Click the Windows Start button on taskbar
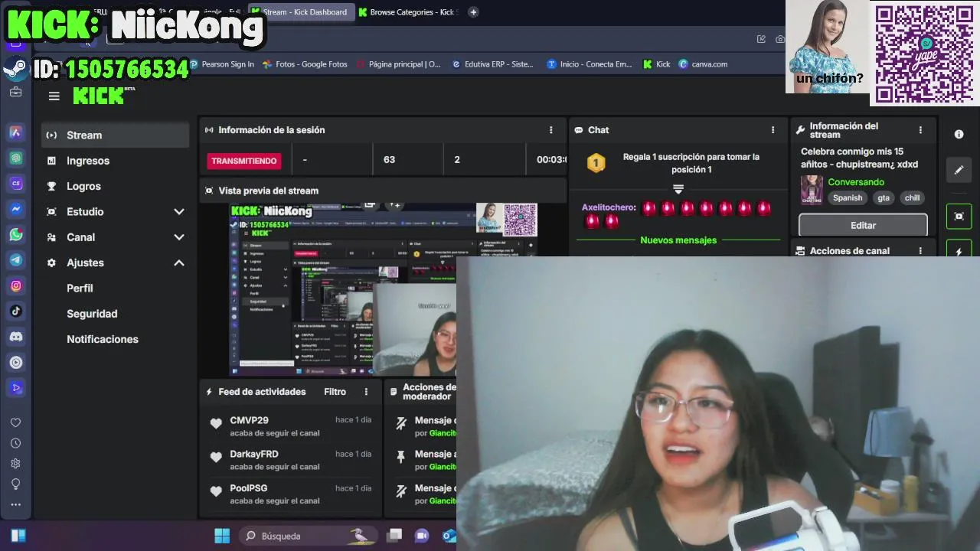Viewport: 980px width, 551px height. [222, 536]
